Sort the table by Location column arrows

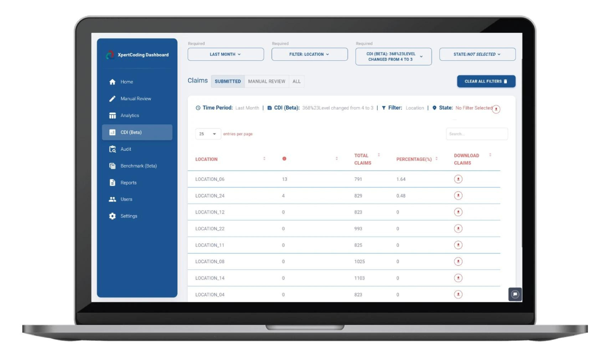[264, 158]
